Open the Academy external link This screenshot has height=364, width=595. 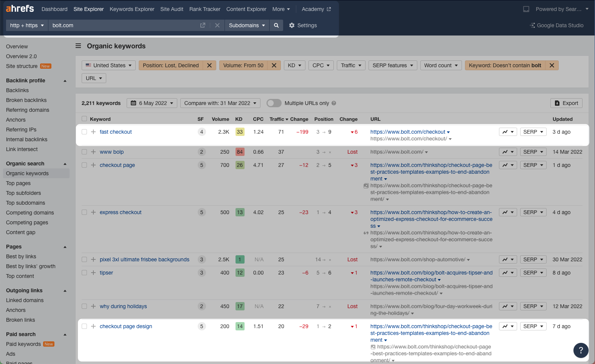[x=316, y=9]
